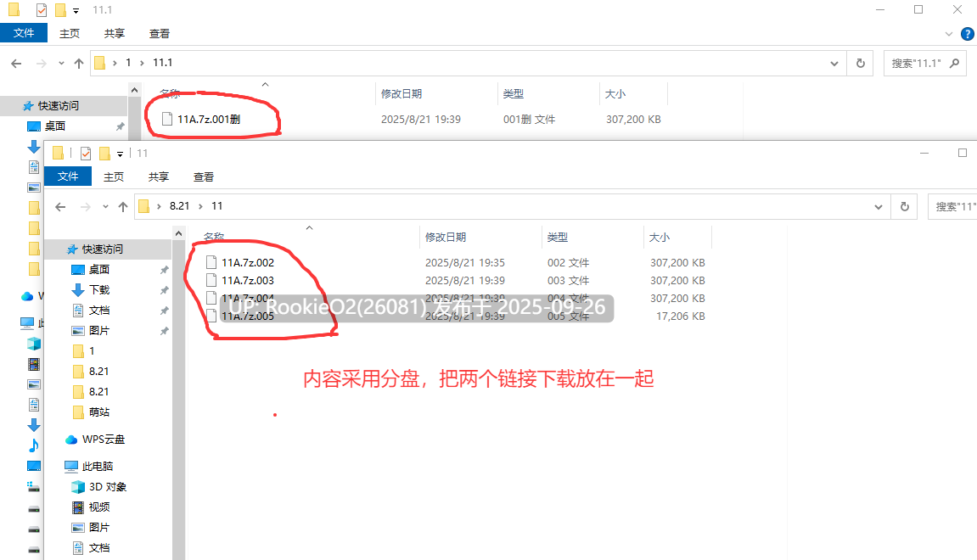Open 下载 in the 11 window sidebar
977x560 pixels.
99,289
